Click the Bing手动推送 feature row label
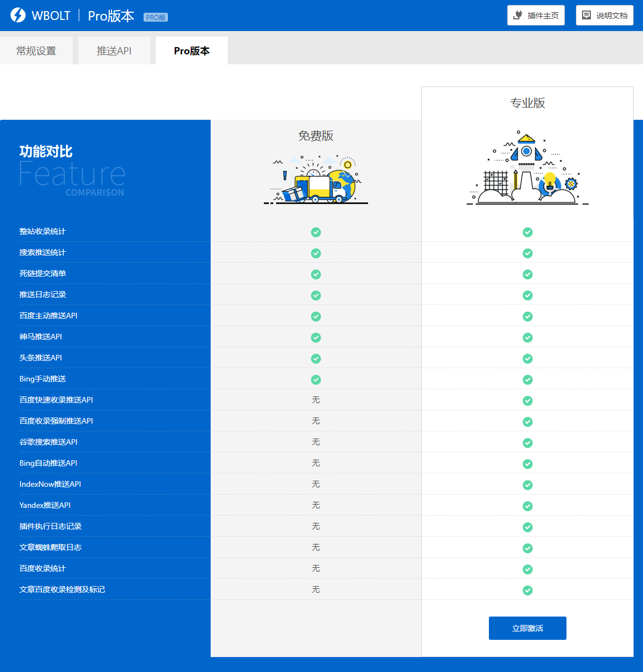Viewport: 643px width, 672px height. click(43, 379)
